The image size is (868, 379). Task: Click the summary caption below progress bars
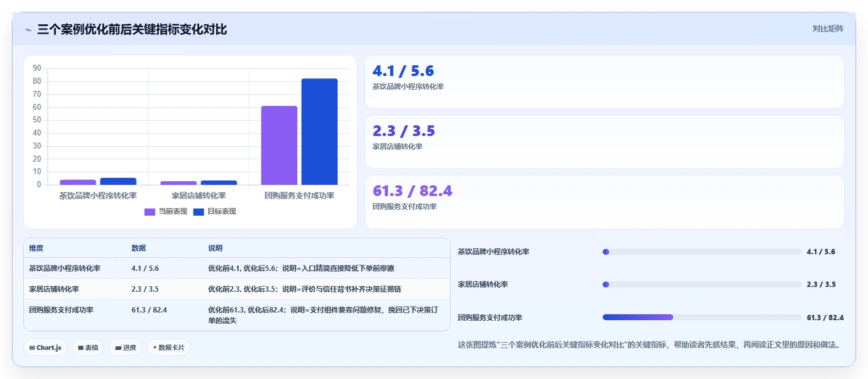[650, 345]
